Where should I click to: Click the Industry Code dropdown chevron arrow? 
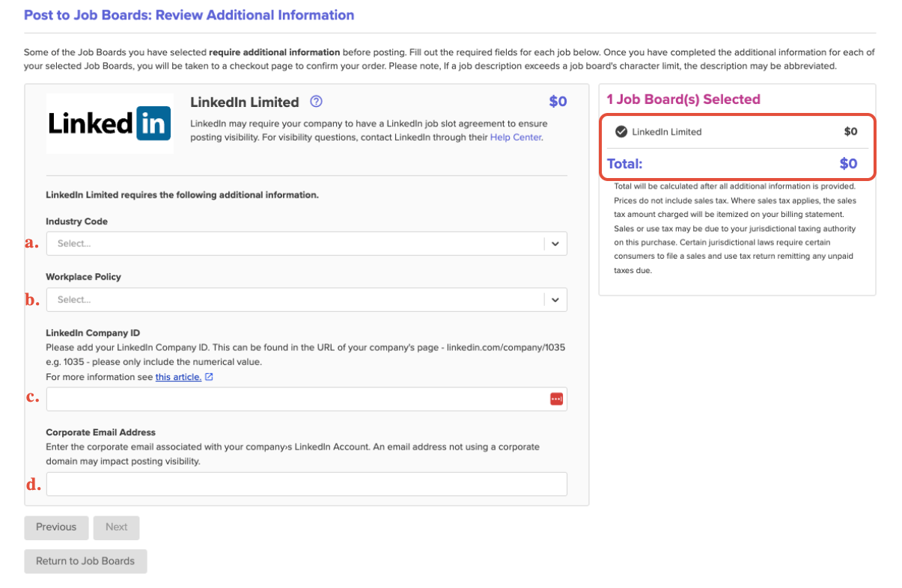coord(555,244)
